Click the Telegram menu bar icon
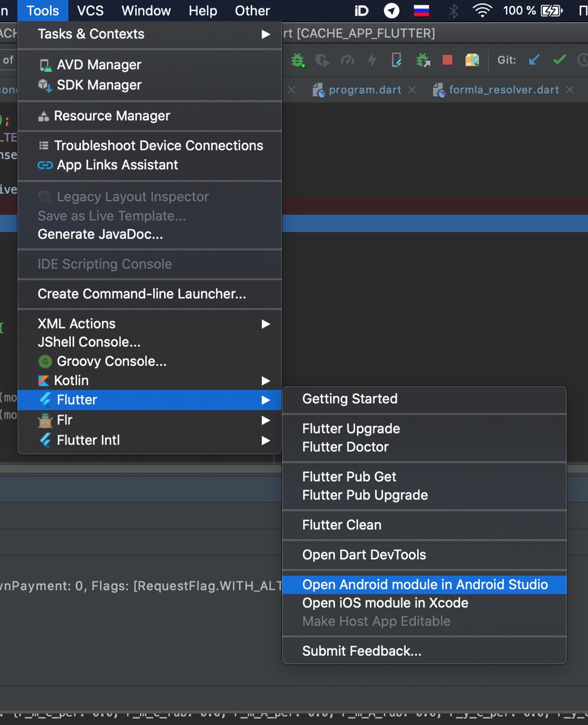The width and height of the screenshot is (588, 725). coord(392,10)
